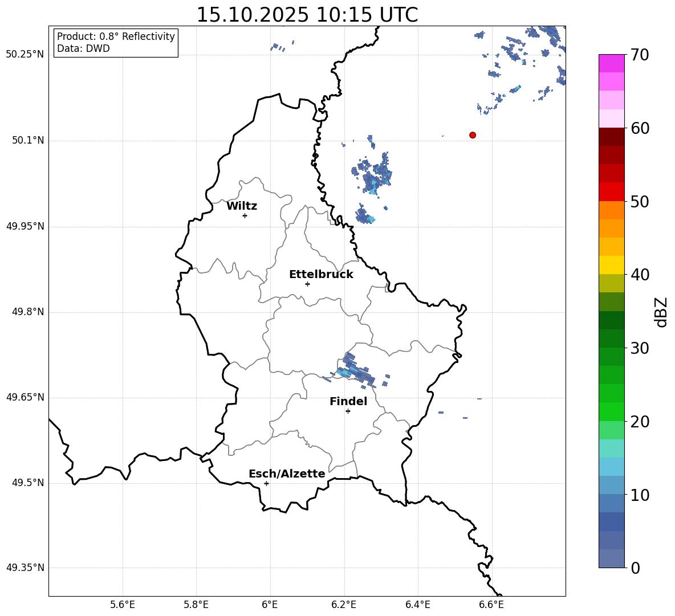675x616 pixels.
Task: Click the 49.65°N latitude label
Action: 25,397
